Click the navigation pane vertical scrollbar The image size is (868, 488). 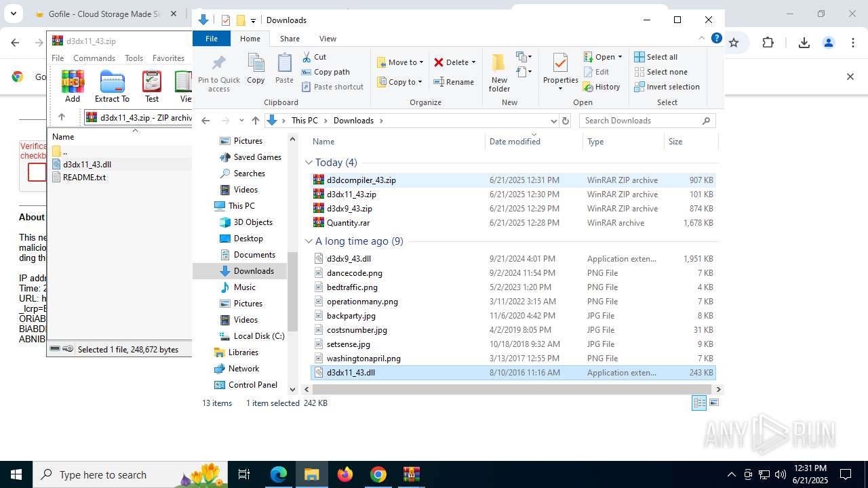[293, 291]
